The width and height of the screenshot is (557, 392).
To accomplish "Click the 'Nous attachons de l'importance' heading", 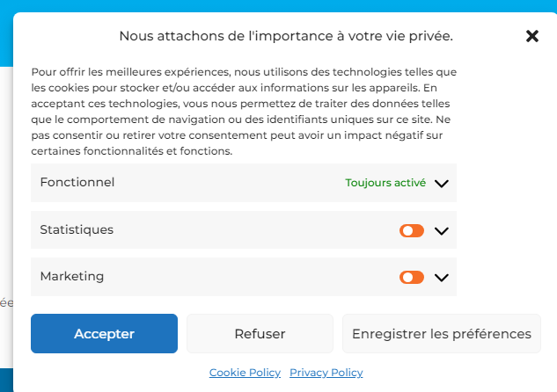I will tap(286, 36).
